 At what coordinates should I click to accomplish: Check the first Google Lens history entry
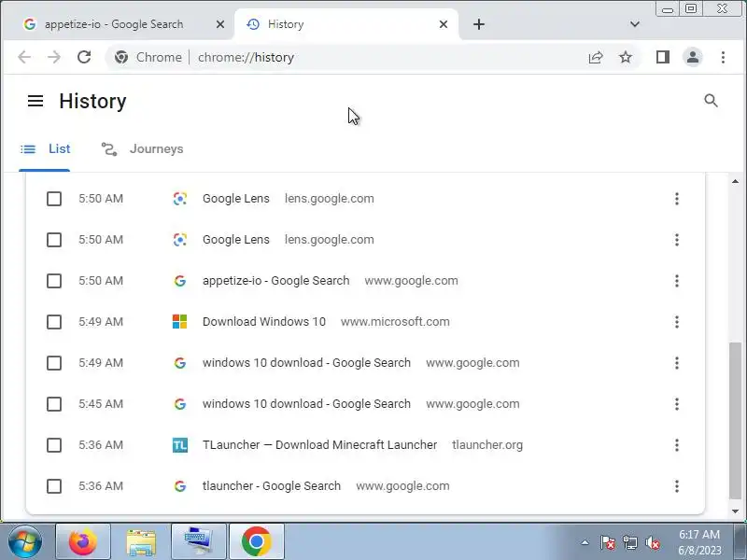[x=54, y=199]
